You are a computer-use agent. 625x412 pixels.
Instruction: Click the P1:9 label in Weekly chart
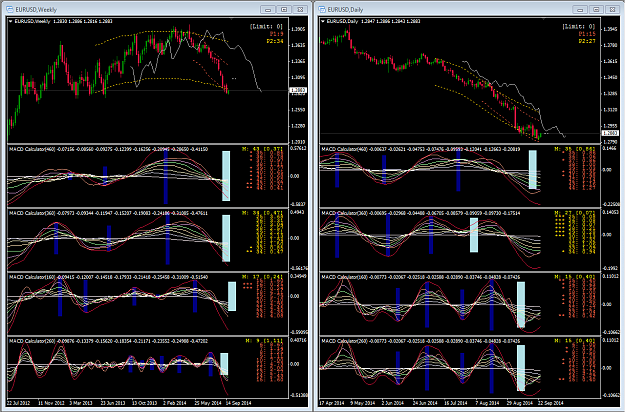click(x=276, y=34)
